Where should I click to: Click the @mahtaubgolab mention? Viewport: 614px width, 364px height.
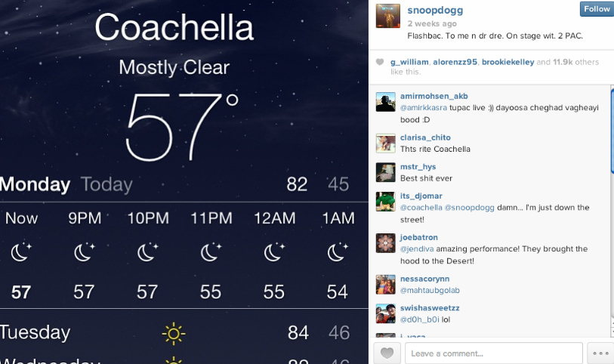pyautogui.click(x=430, y=291)
